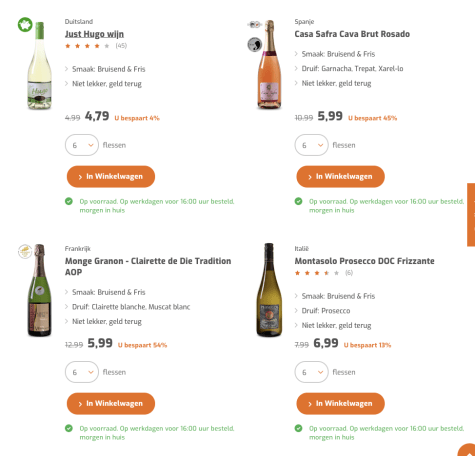
Task: Expand quantity selector for Monge Granon Clairette
Action: (x=82, y=372)
